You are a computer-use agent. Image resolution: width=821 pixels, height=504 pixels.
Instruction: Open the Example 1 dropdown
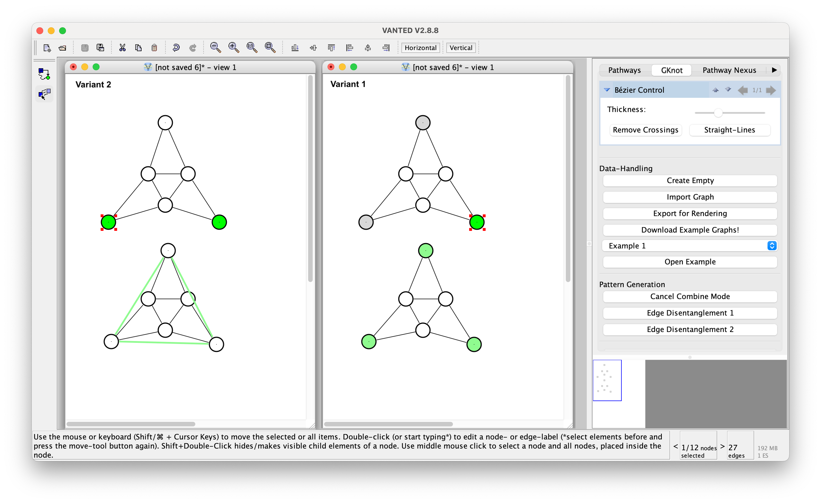coord(690,246)
